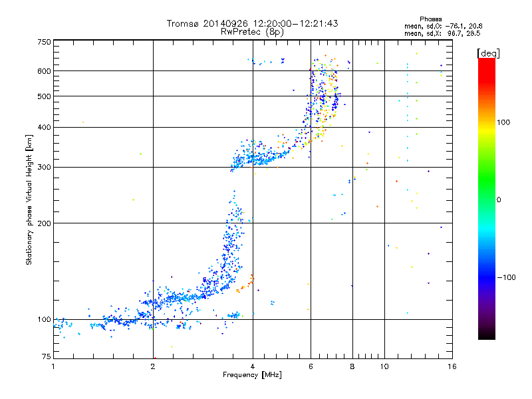This screenshot has width=532, height=399.
Task: Click the y-axis '75' tick label
Action: [x=47, y=356]
